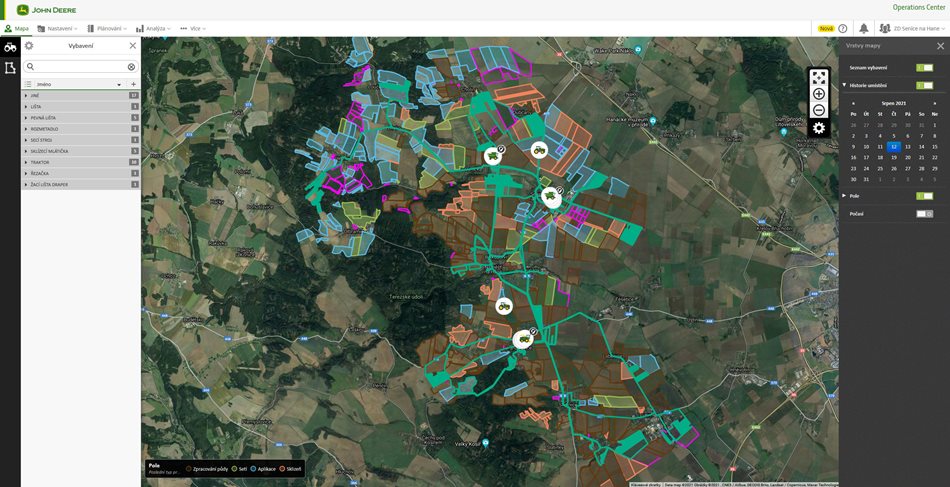Expand the SECÍ STROJ group

pyautogui.click(x=81, y=140)
